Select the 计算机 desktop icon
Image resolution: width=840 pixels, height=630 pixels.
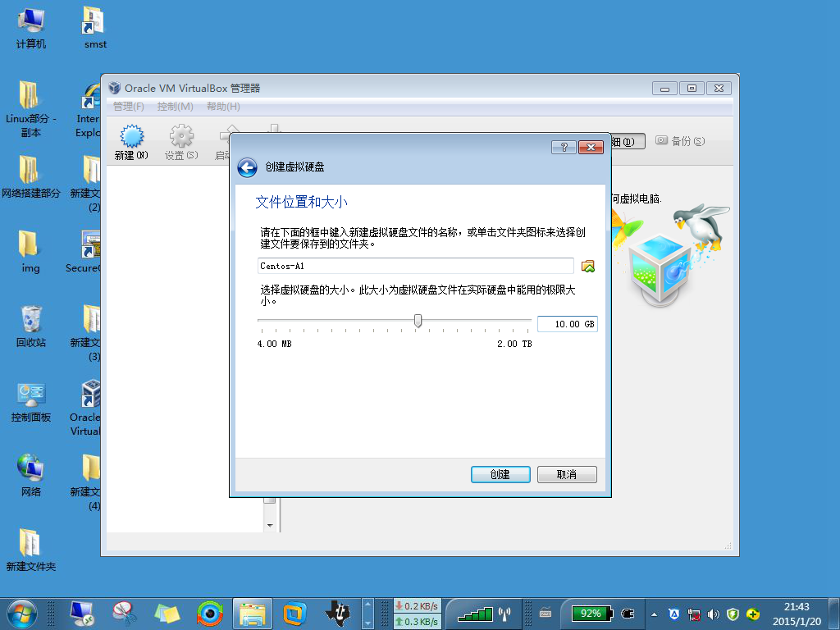coord(30,29)
